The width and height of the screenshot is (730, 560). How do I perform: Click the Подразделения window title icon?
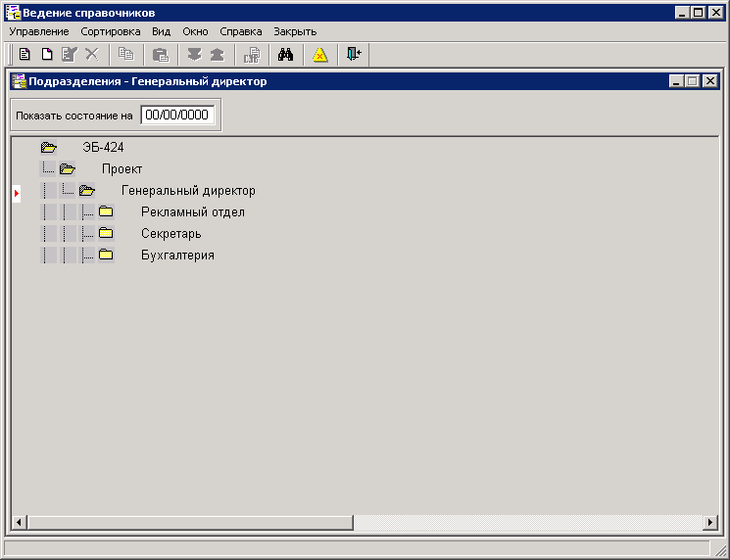[19, 81]
